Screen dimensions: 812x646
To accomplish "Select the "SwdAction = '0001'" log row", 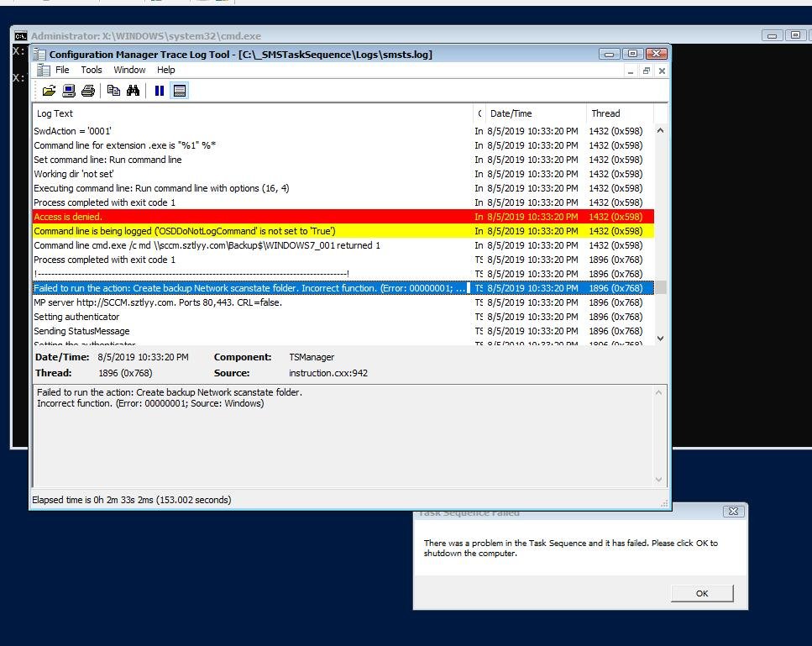I will tap(343, 131).
